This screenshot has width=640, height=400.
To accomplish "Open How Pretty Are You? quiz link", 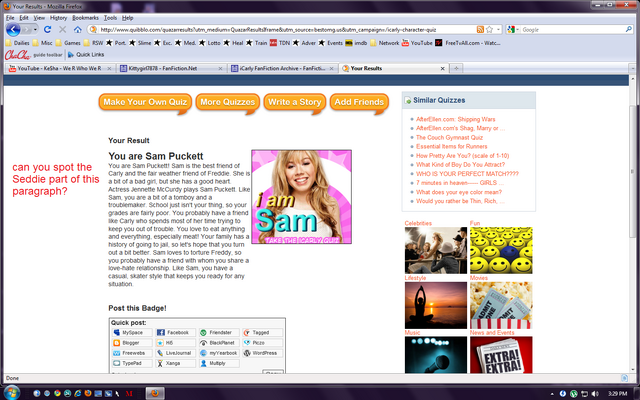I will point(462,156).
